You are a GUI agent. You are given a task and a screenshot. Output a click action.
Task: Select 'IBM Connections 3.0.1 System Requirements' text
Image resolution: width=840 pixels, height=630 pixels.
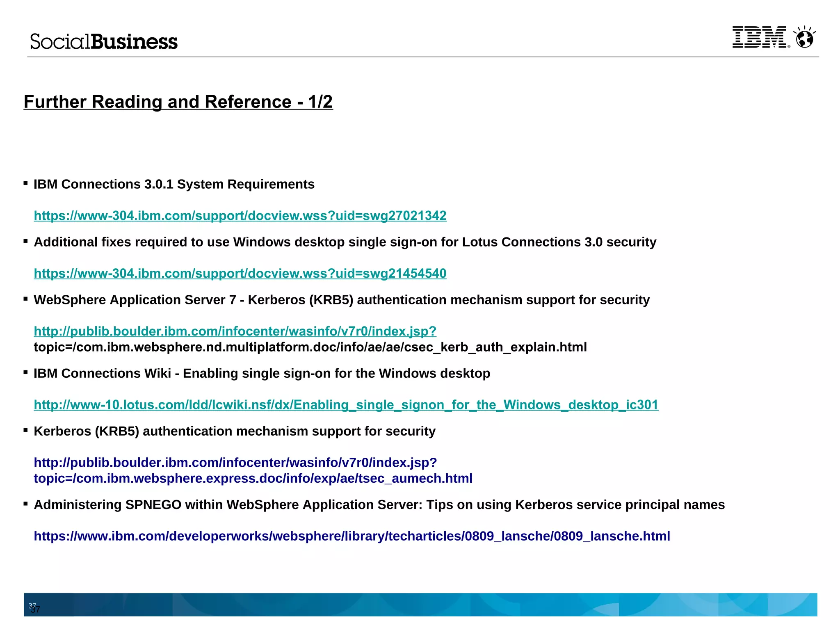coord(174,185)
